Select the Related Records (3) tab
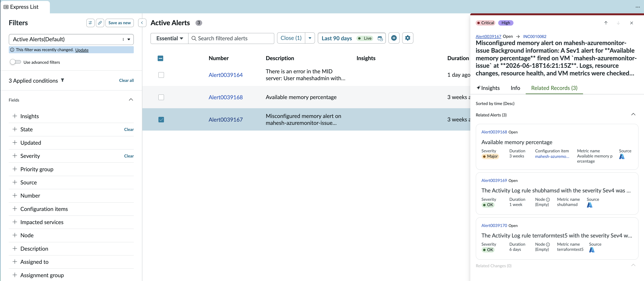Image resolution: width=644 pixels, height=281 pixels. point(554,88)
